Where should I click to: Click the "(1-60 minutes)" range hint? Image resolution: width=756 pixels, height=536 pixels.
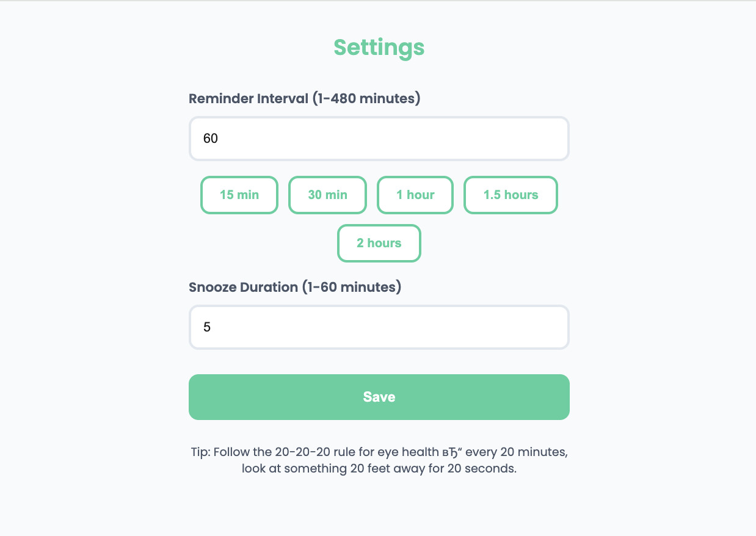(x=352, y=287)
